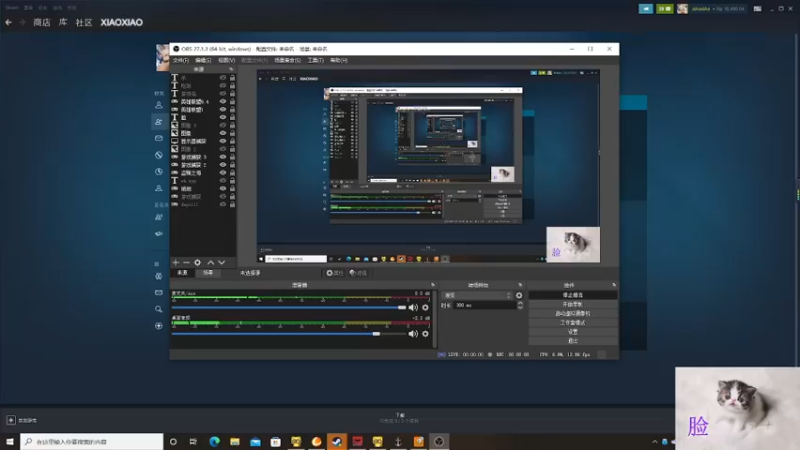Mute the 桌面音频 speaker icon
This screenshot has width=800, height=450.
(413, 334)
